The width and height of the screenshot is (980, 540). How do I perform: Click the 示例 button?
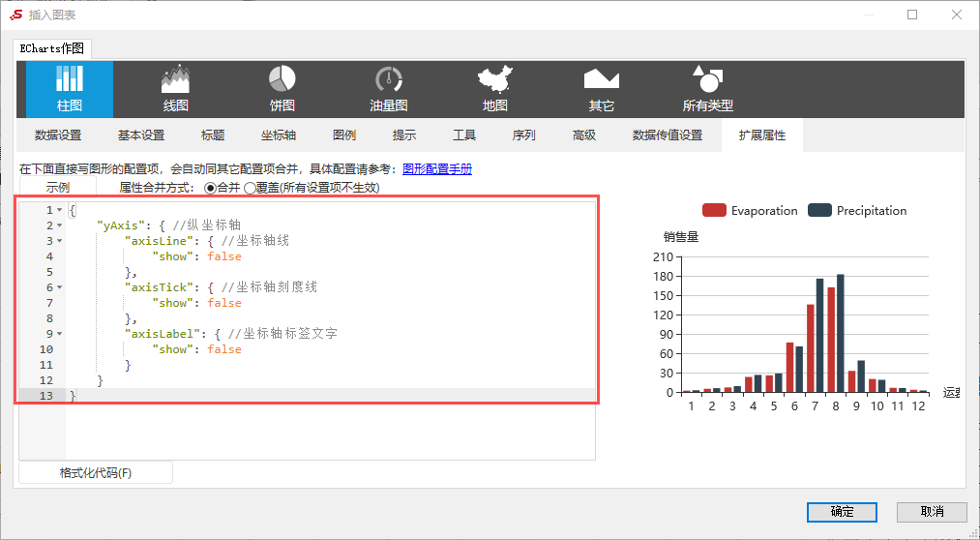pos(58,188)
